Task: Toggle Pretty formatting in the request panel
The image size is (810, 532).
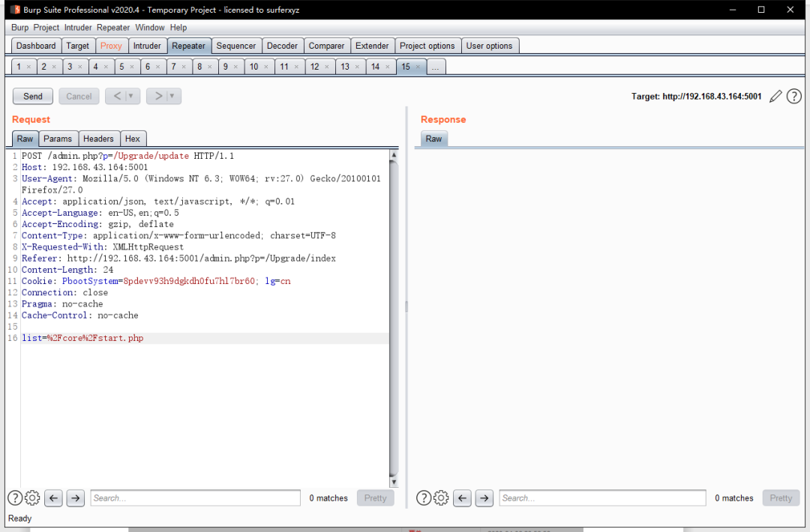Action: pos(375,498)
